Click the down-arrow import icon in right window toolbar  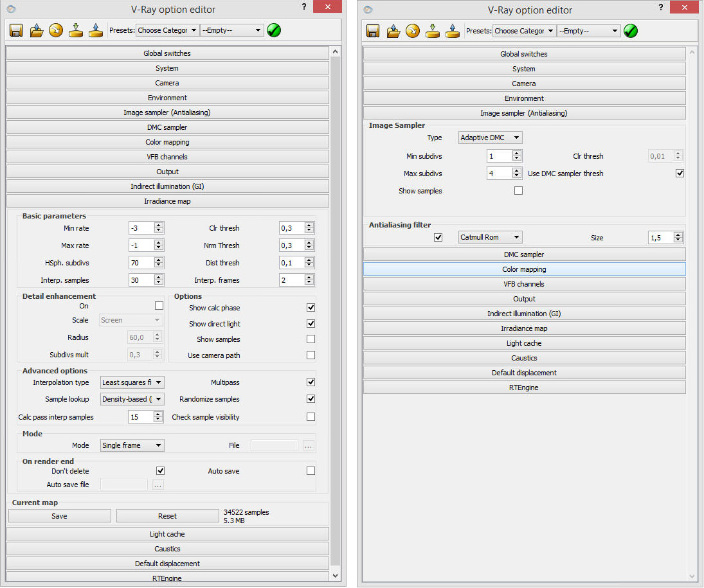pyautogui.click(x=433, y=31)
